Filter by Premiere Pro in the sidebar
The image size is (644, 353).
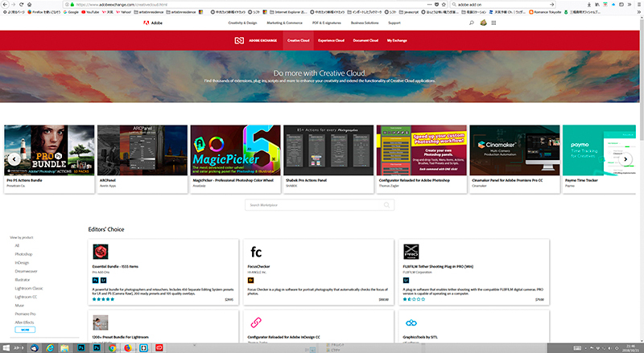[25, 314]
